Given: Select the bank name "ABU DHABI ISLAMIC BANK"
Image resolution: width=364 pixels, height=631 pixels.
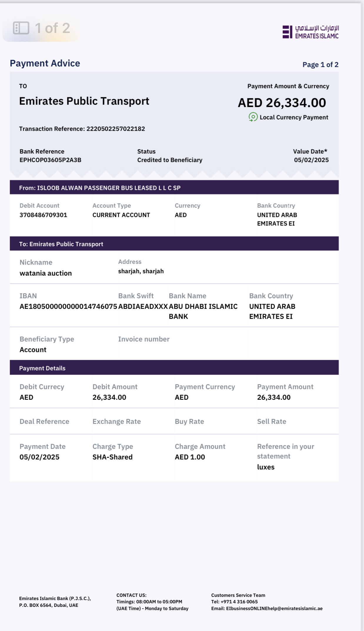Looking at the screenshot, I should [x=203, y=312].
